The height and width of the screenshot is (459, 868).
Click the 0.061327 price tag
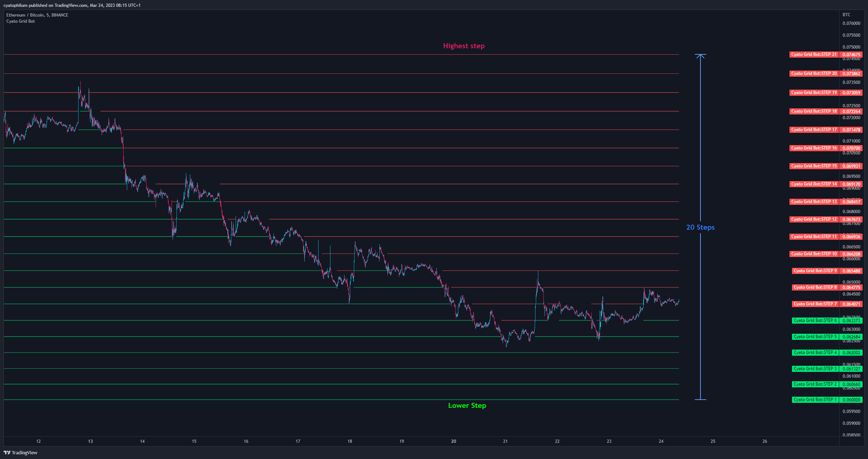tap(851, 369)
